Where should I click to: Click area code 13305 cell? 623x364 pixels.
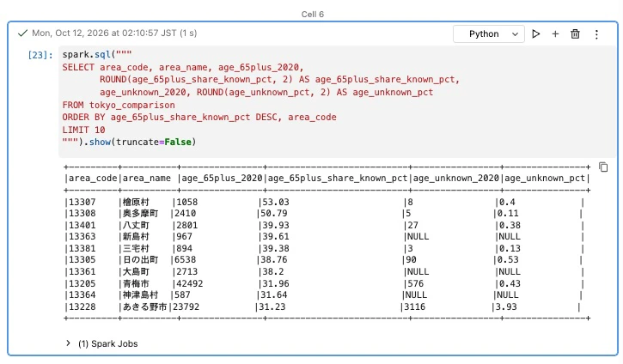point(82,259)
